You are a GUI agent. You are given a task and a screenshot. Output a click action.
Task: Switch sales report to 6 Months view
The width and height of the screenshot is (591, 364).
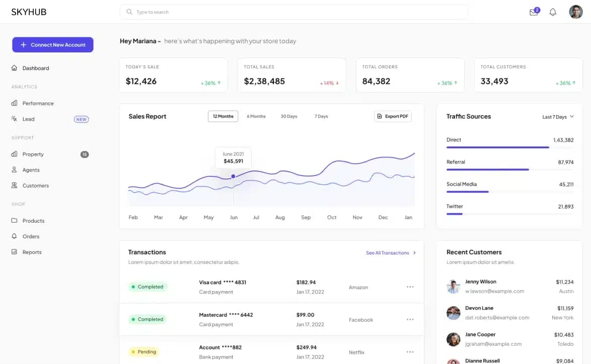point(256,116)
